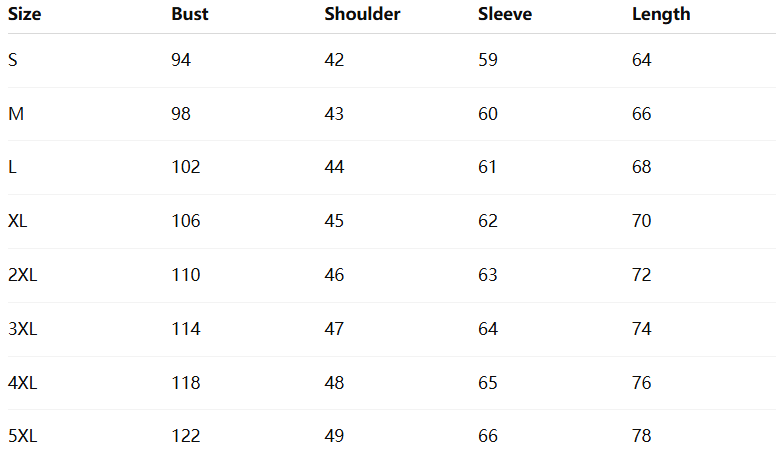779x459 pixels.
Task: Click the Bust column header
Action: 190,14
